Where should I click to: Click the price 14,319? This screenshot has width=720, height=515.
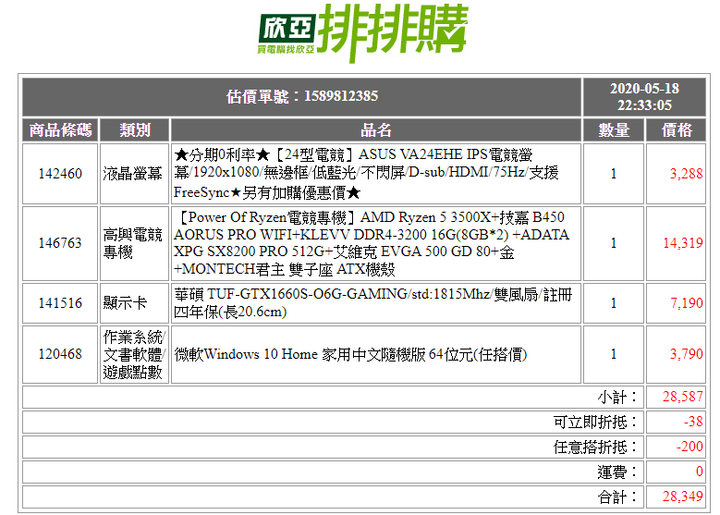(x=683, y=243)
